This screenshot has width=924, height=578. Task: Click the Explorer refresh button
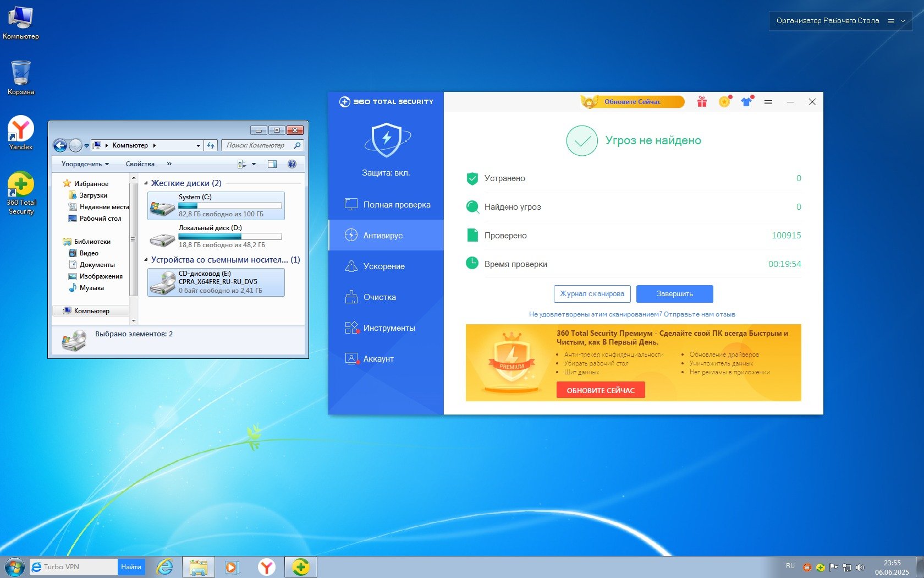(x=211, y=145)
